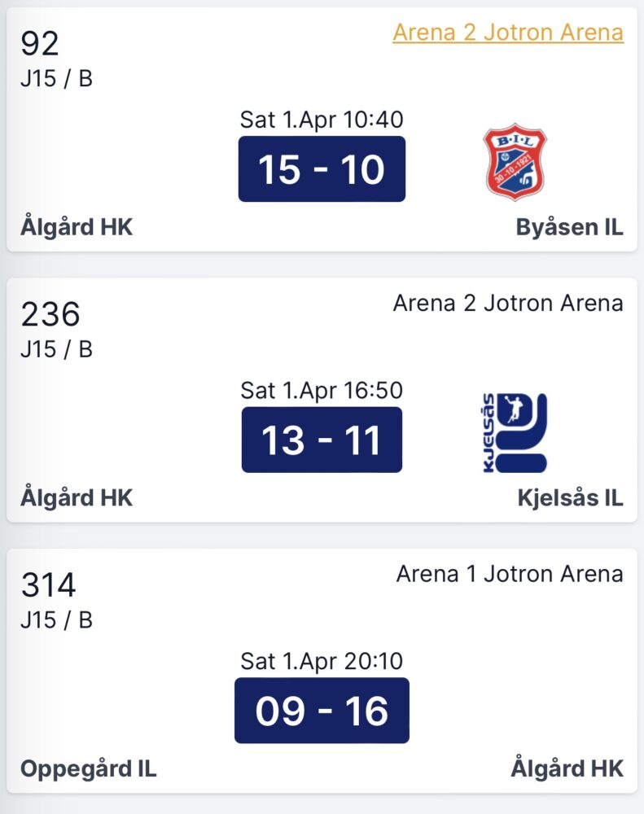
Task: Click the Kjelsås IL club logo
Action: 515,433
